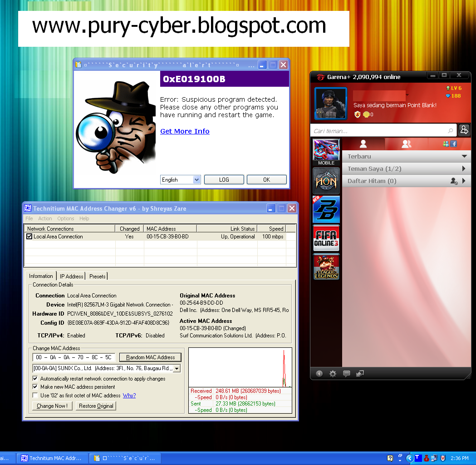The width and height of the screenshot is (476, 465).
Task: Open the Get More Info link
Action: [185, 131]
